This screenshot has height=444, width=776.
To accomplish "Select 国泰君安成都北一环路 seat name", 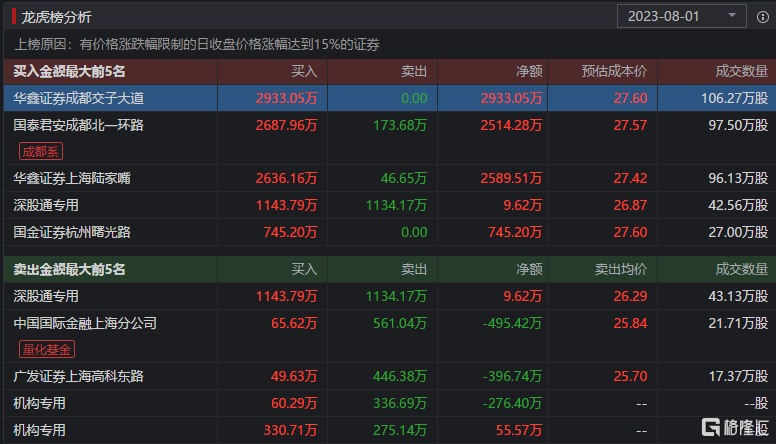I will [x=78, y=125].
